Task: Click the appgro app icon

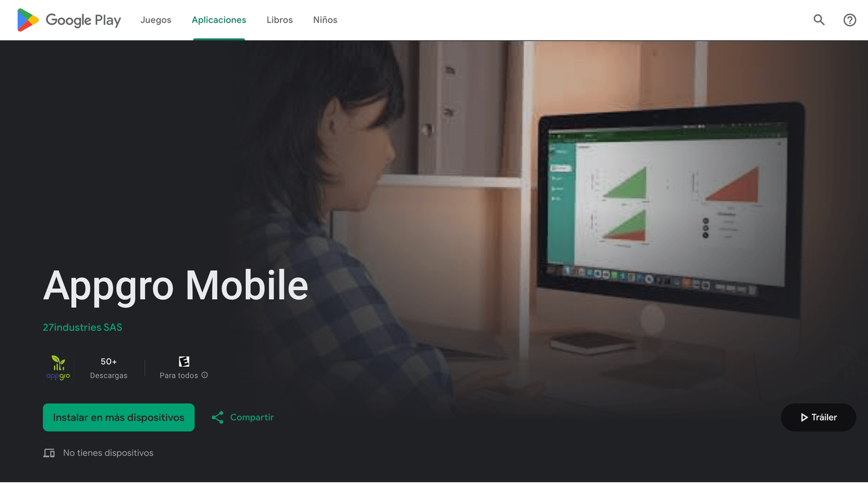Action: coord(58,368)
